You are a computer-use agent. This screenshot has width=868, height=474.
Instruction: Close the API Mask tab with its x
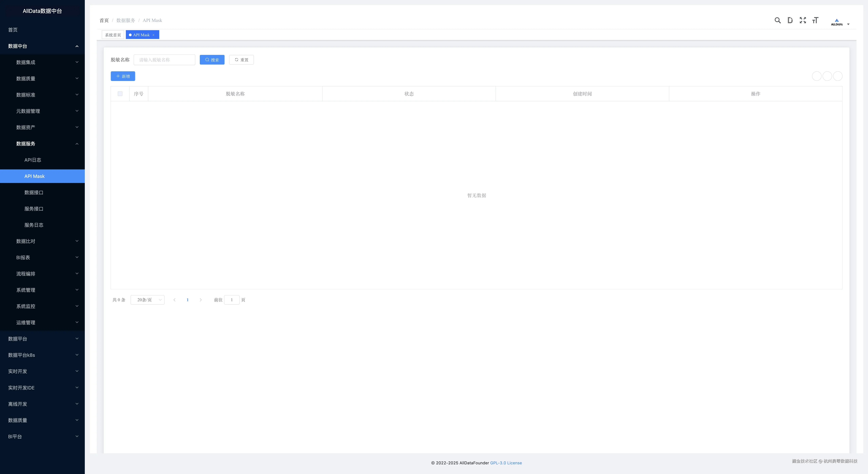[x=153, y=35]
